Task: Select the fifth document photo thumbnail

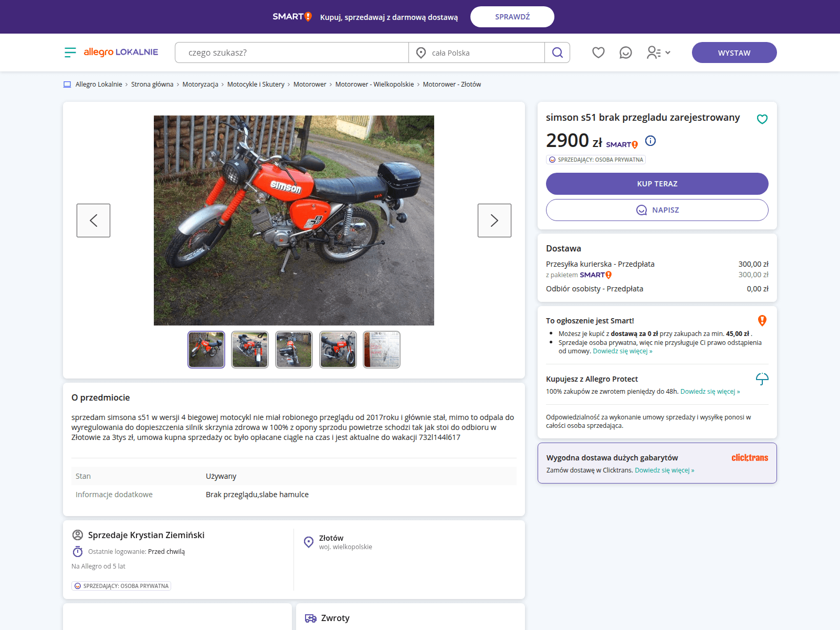Action: (x=382, y=350)
